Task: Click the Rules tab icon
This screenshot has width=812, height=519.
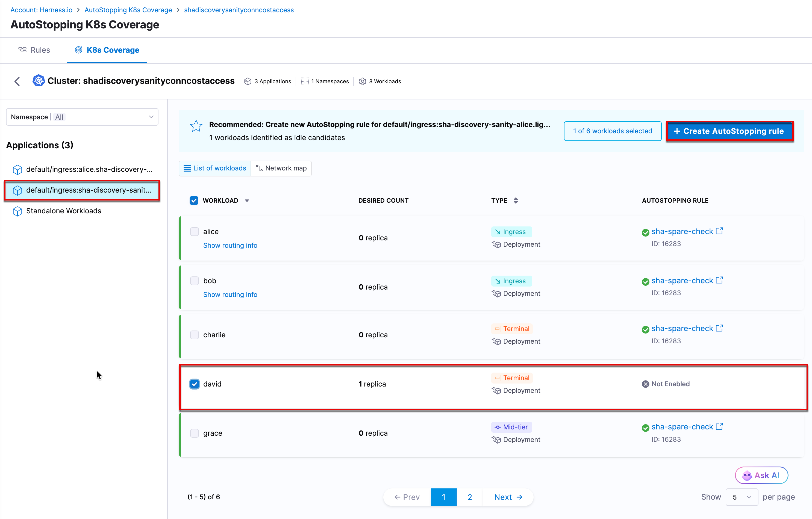Action: pyautogui.click(x=22, y=50)
